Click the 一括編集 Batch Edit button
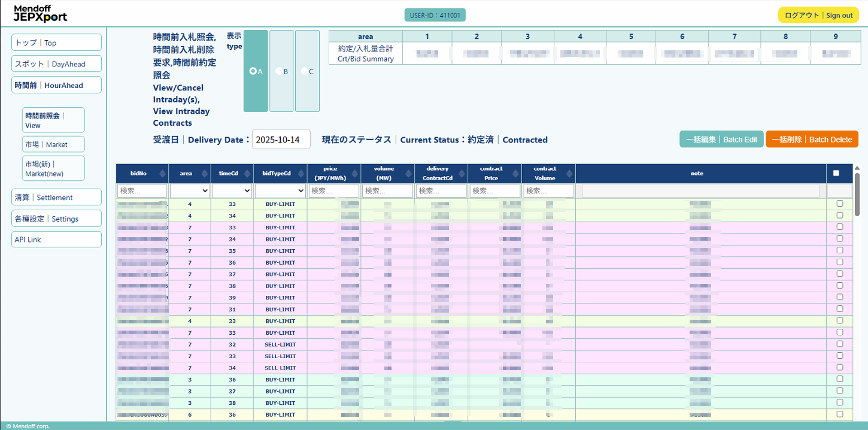Screen dimensions: 868x430 tap(721, 140)
